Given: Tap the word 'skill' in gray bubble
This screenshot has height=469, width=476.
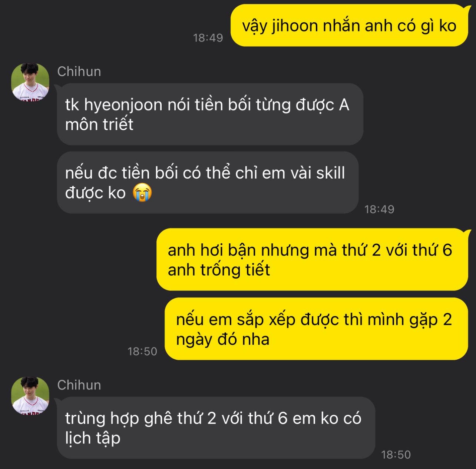Looking at the screenshot, I should pos(330,173).
